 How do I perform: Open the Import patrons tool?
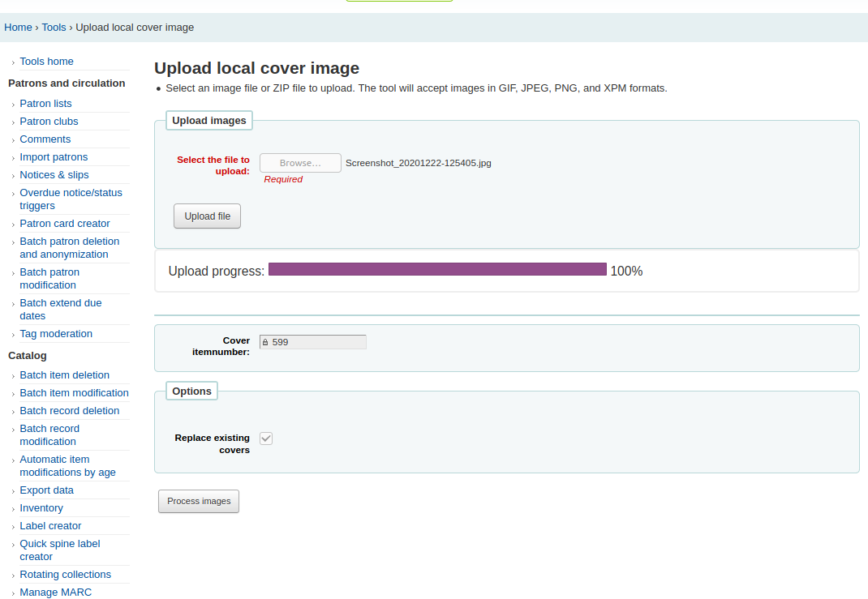coord(54,157)
